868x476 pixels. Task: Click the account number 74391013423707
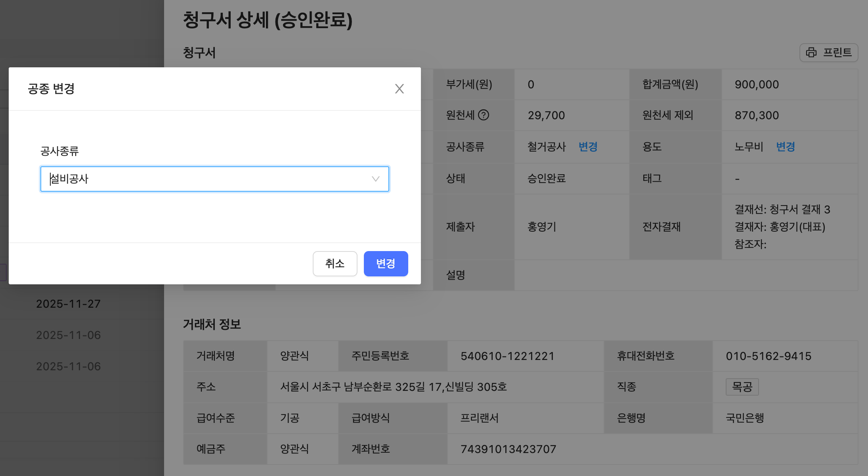(x=508, y=449)
